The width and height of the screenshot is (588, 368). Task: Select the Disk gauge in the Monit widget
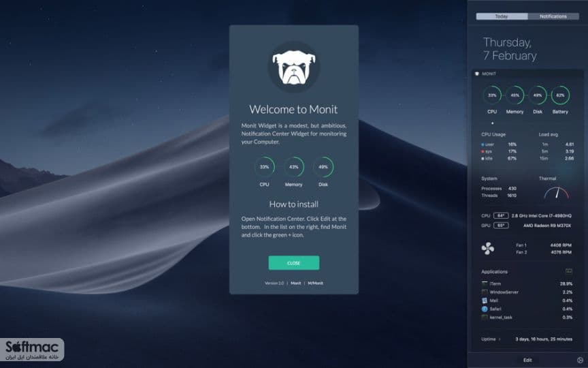538,95
